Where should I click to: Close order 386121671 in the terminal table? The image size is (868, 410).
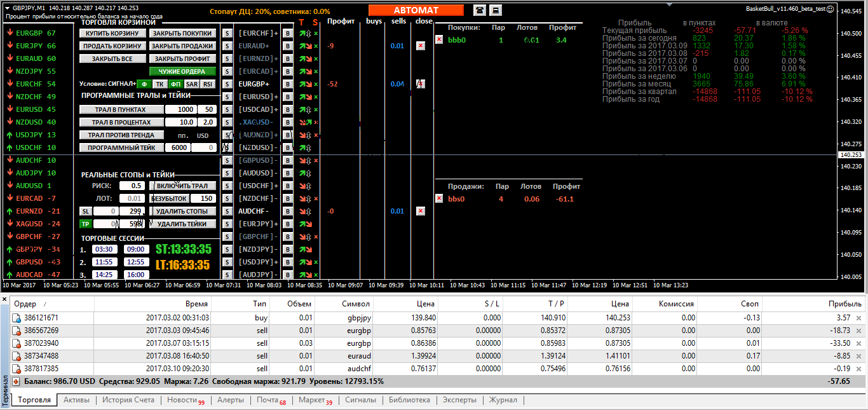coord(858,318)
